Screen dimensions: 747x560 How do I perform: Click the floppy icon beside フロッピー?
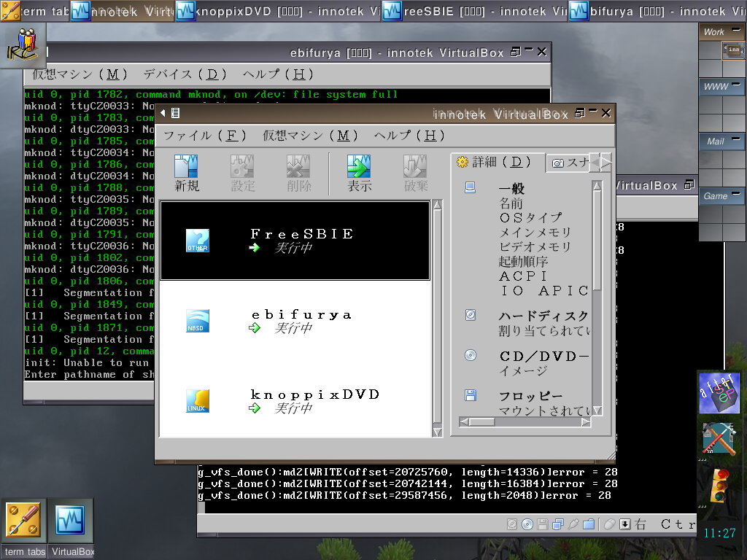(471, 395)
